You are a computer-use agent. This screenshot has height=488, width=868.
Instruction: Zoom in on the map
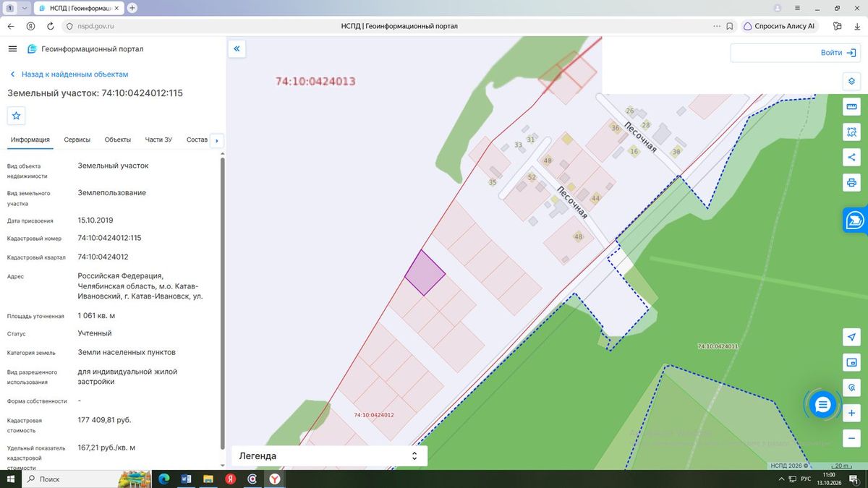click(852, 413)
